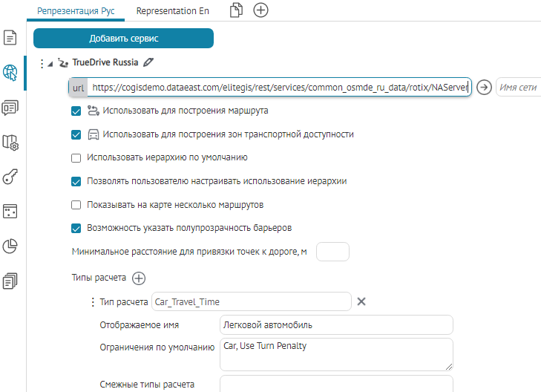Select the globe network services sidebar icon

point(10,72)
